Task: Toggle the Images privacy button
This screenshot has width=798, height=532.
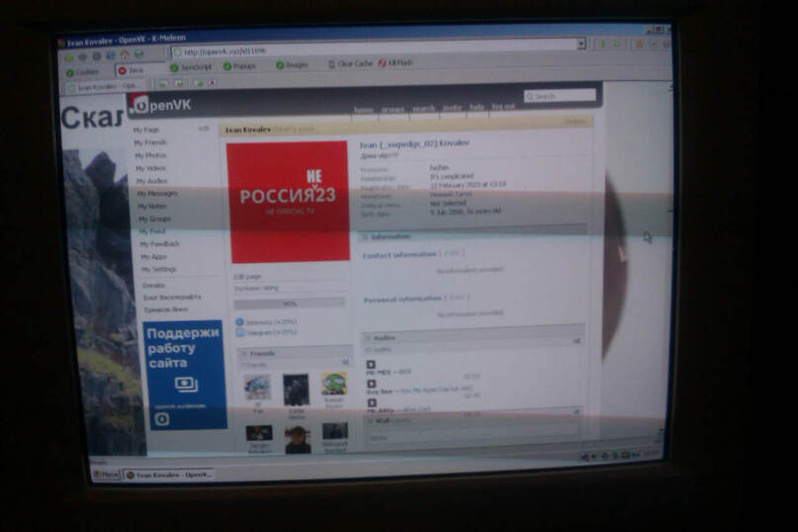Action: pyautogui.click(x=292, y=65)
